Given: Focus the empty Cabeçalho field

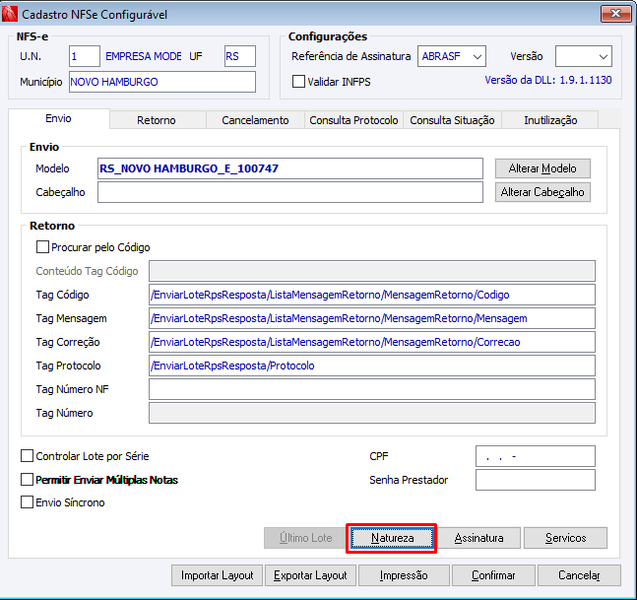Looking at the screenshot, I should pyautogui.click(x=290, y=192).
